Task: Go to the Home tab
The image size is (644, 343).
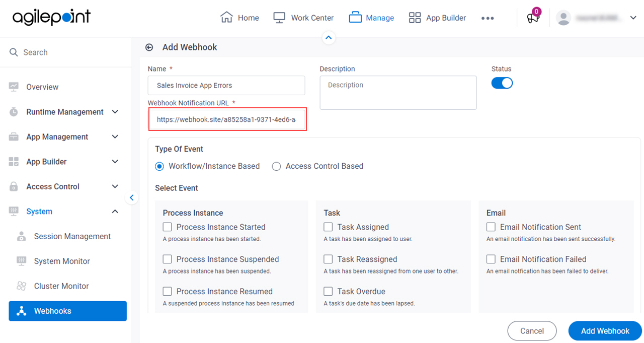Action: click(239, 18)
